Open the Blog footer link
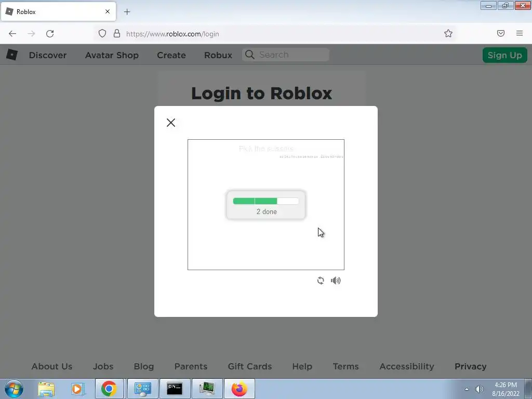This screenshot has width=532, height=399. point(144,366)
